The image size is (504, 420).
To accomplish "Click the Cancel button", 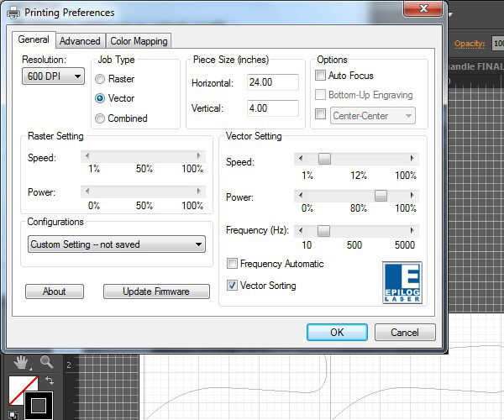I will (405, 333).
